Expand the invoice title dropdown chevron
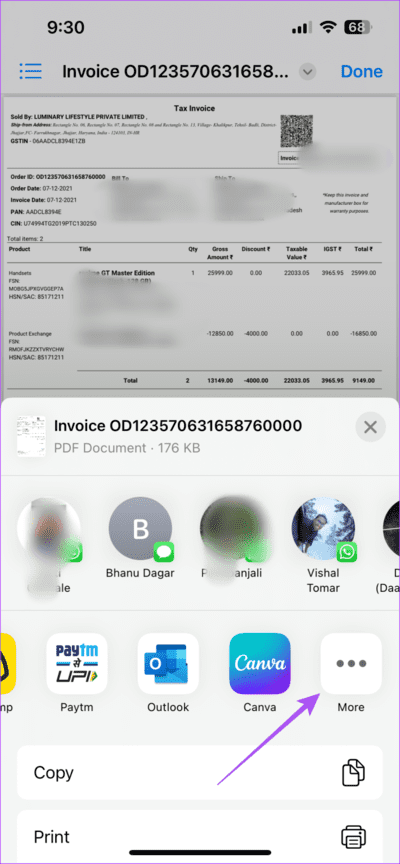400x864 pixels. pos(307,72)
